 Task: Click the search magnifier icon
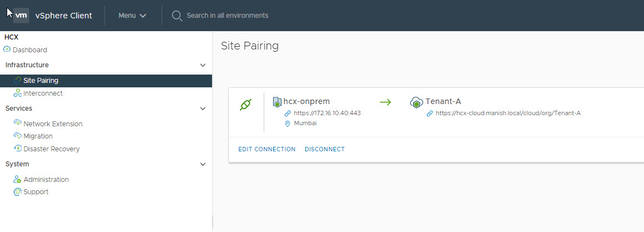click(x=177, y=16)
